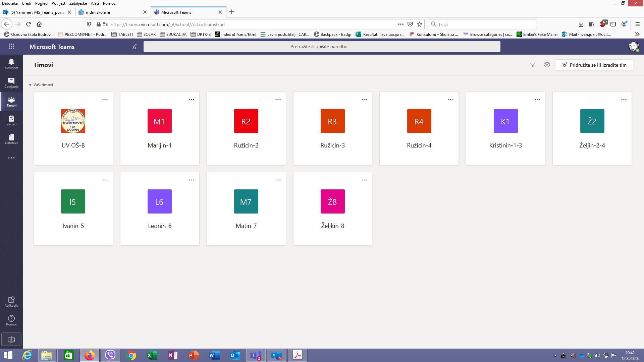
Task: Click Pridružite se ili izradite tim
Action: point(594,65)
